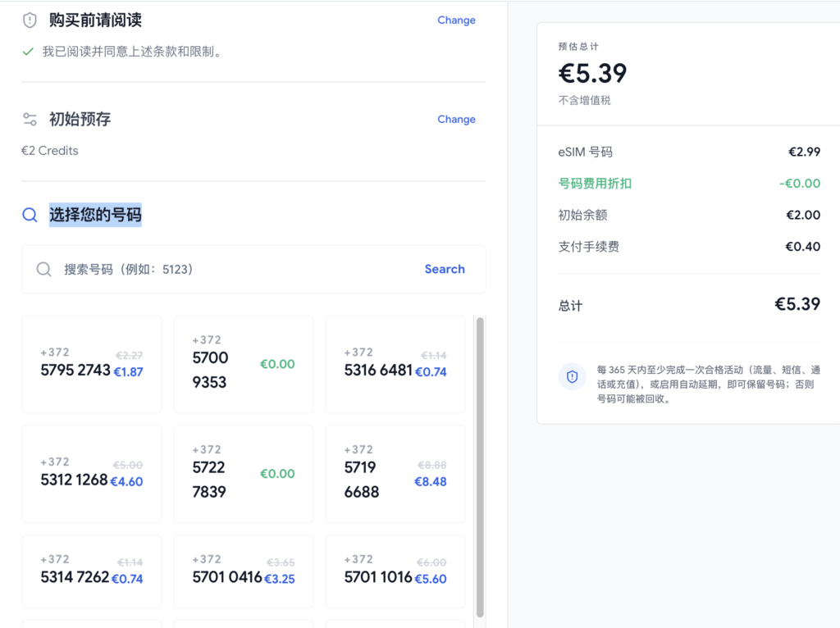Click the -€0.00 discount value

[800, 184]
